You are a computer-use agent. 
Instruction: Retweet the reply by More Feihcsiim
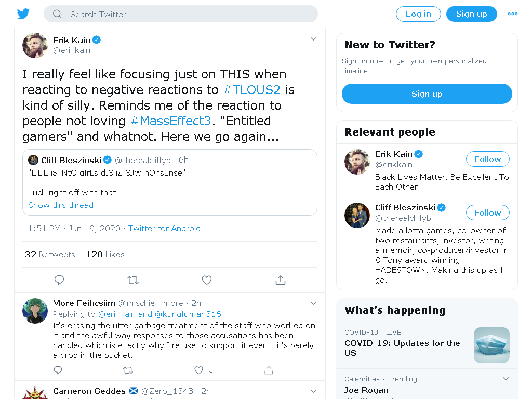point(128,370)
